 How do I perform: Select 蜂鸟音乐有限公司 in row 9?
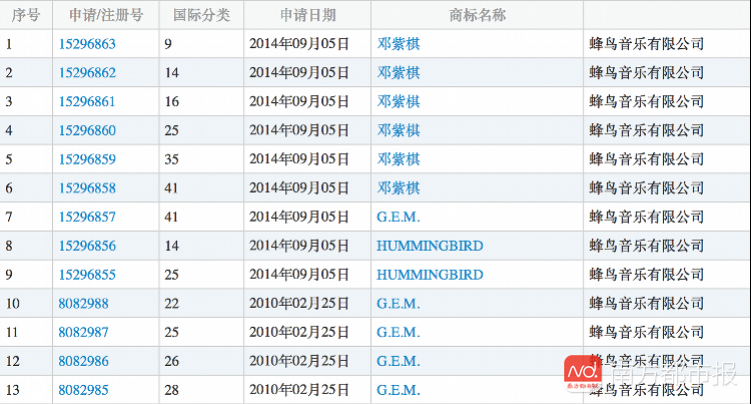pyautogui.click(x=647, y=274)
